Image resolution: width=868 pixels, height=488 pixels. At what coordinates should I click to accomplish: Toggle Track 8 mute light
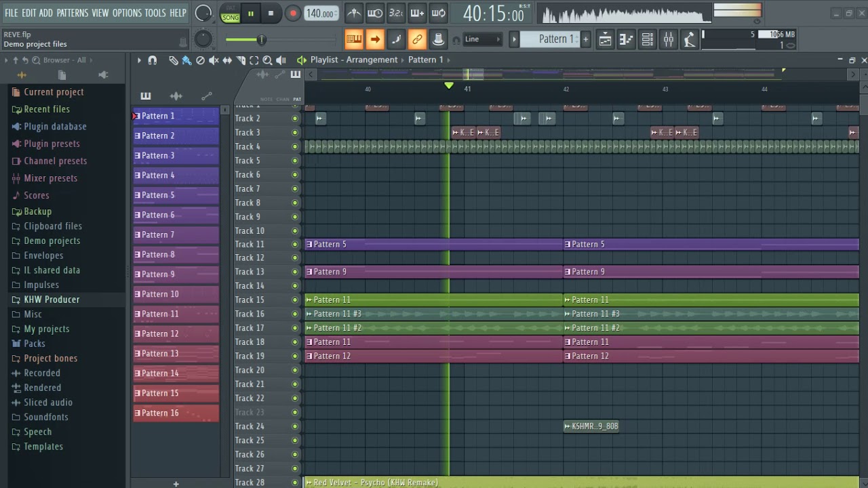(x=295, y=203)
